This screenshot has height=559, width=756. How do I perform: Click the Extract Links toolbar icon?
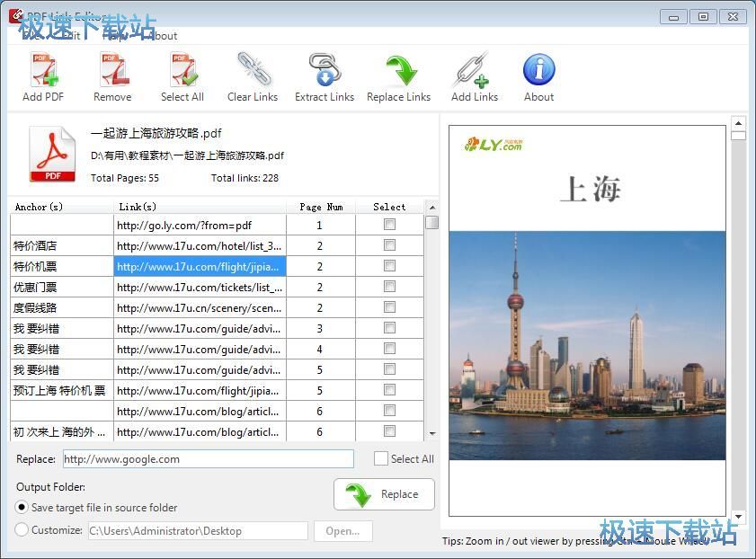(325, 70)
